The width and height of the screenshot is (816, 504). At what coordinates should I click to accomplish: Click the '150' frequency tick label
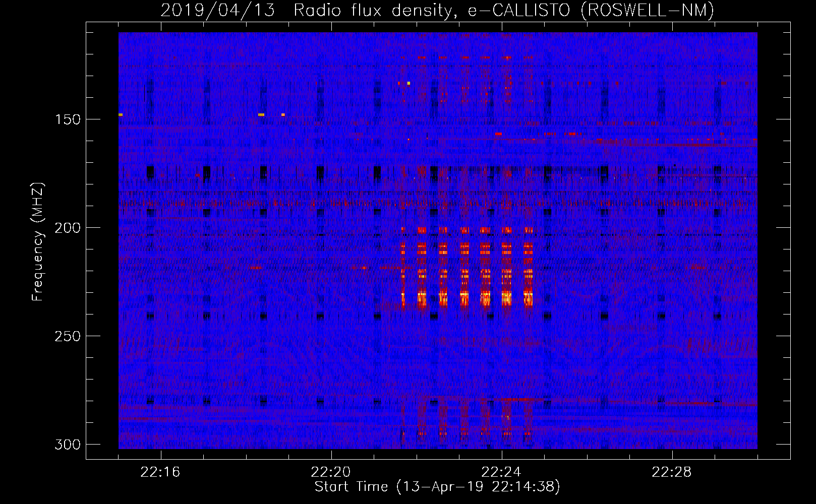[68, 119]
